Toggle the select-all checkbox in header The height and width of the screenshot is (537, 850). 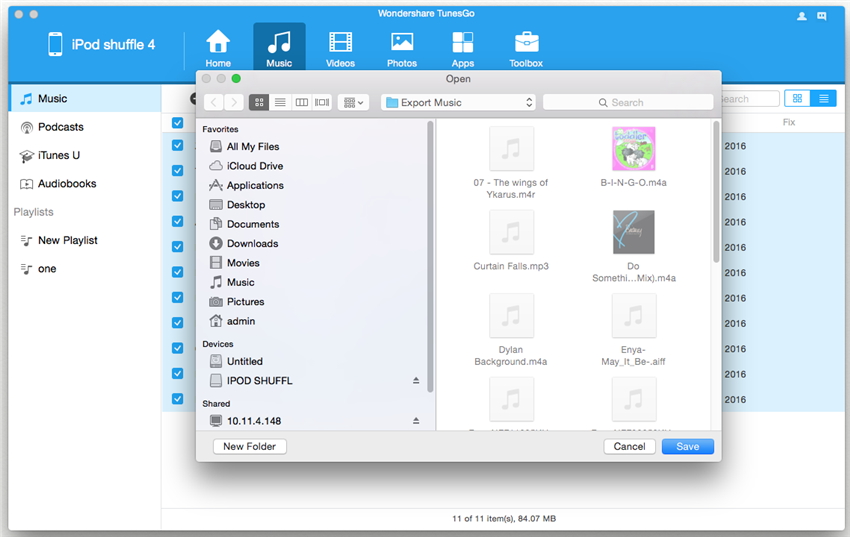[177, 123]
